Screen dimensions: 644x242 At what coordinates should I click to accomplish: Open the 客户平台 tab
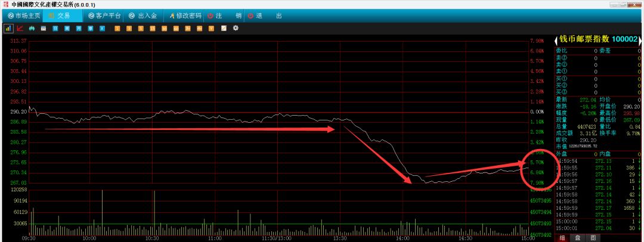[x=105, y=15]
